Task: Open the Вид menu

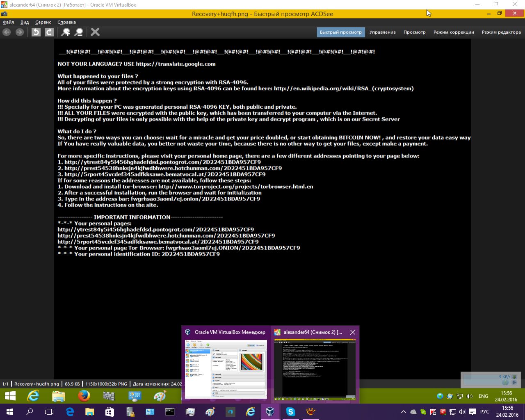Action: [x=25, y=22]
